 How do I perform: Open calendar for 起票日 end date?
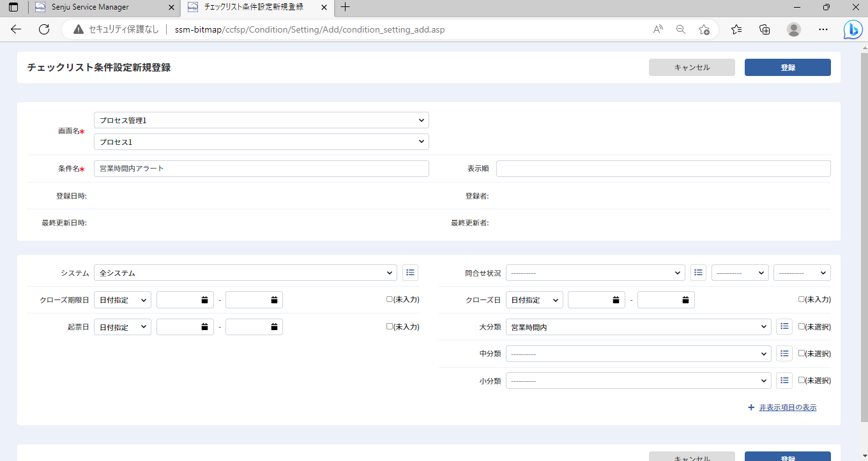[x=273, y=327]
